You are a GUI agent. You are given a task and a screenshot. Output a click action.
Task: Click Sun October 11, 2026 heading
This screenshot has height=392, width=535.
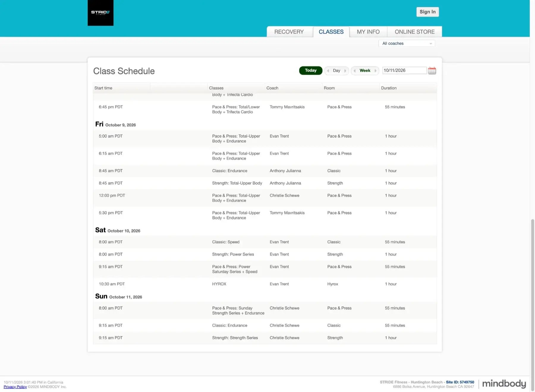(119, 296)
